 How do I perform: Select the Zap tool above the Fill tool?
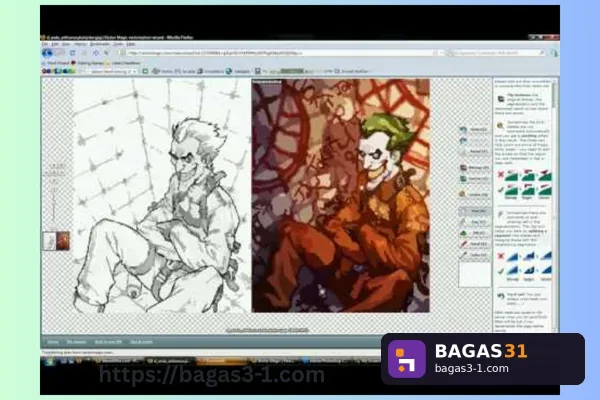click(474, 222)
